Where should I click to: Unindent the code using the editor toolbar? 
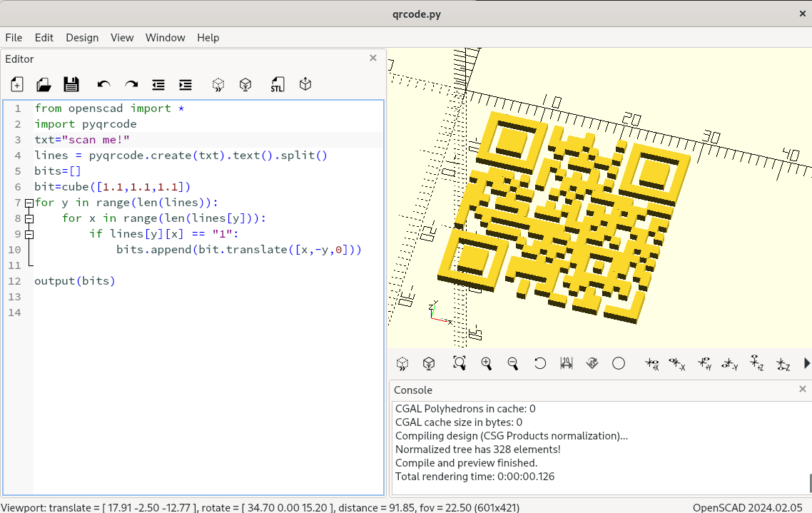[x=158, y=85]
